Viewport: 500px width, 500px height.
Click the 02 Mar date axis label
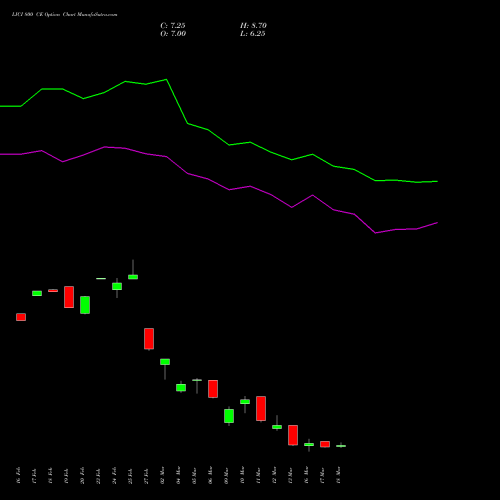[162, 475]
